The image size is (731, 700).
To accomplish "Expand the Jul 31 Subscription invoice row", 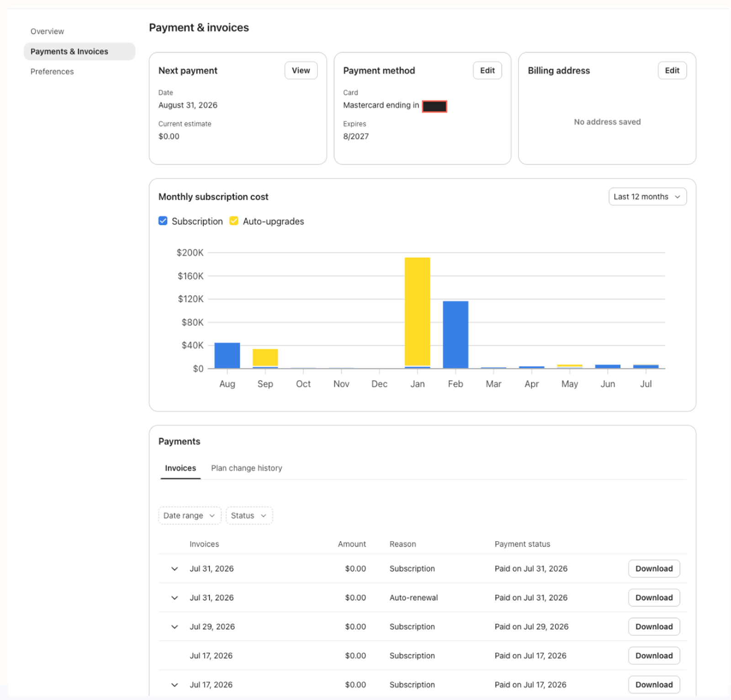I will [x=175, y=569].
